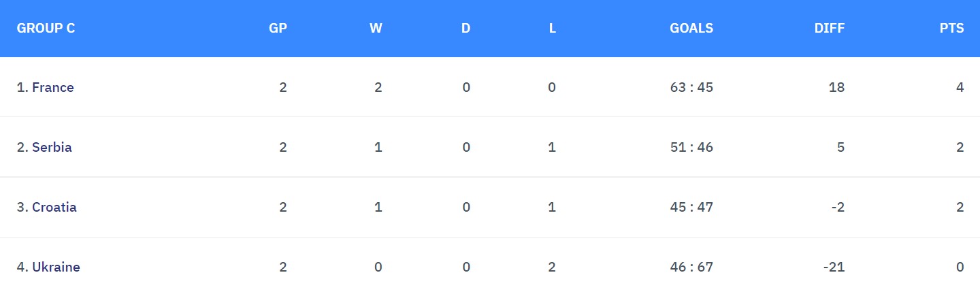Click Croatia's goals score 45 : 47
This screenshot has height=292, width=980.
point(691,207)
